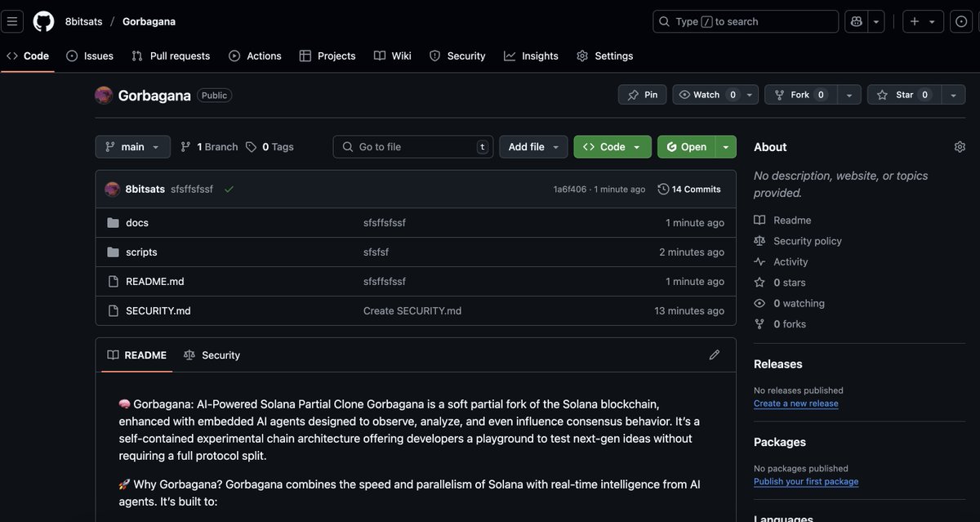Fork the repository
This screenshot has width=980, height=522.
(800, 95)
